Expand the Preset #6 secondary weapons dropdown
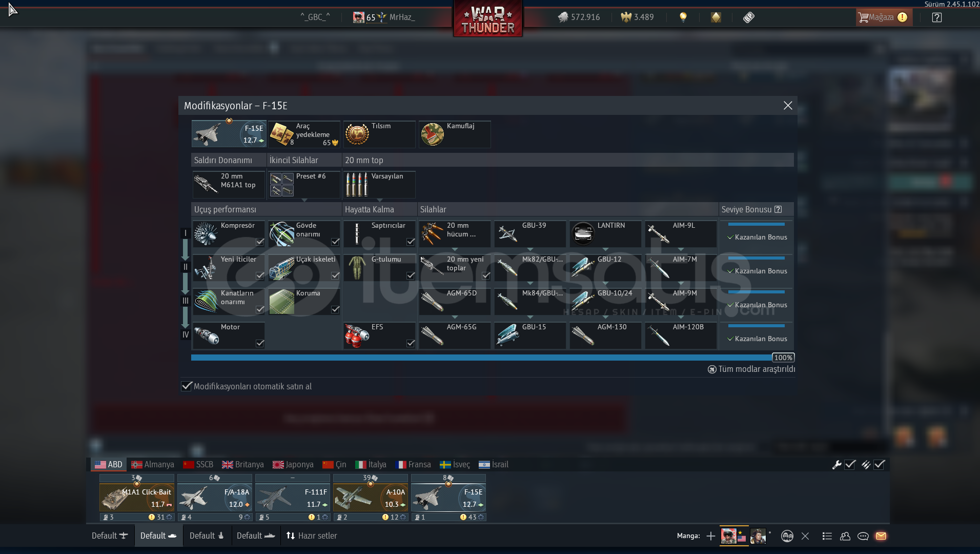The image size is (980, 554). 304,200
